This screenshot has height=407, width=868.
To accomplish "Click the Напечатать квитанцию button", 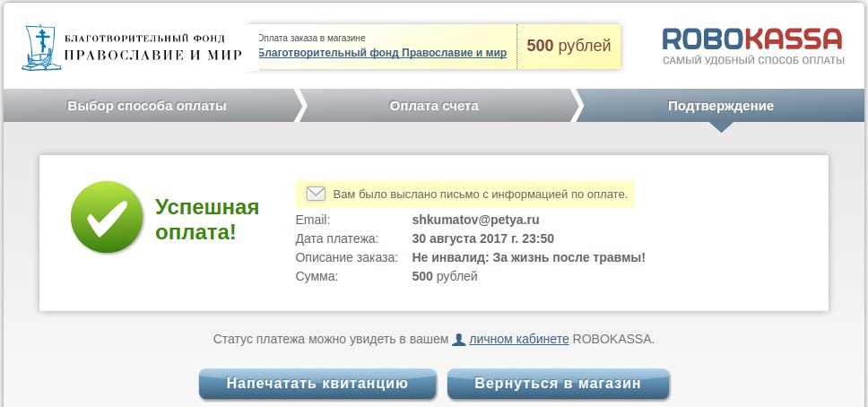I will (x=317, y=384).
